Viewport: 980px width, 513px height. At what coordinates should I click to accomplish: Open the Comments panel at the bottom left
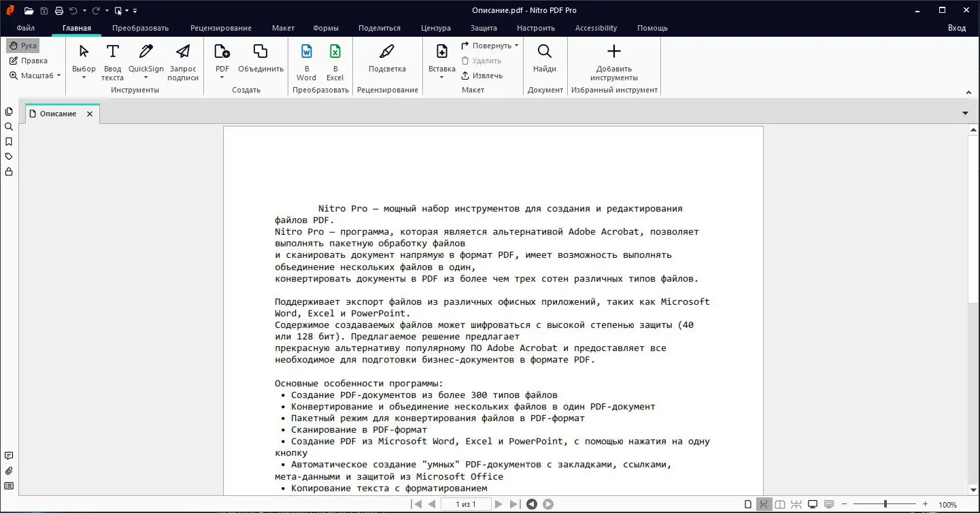coord(9,455)
